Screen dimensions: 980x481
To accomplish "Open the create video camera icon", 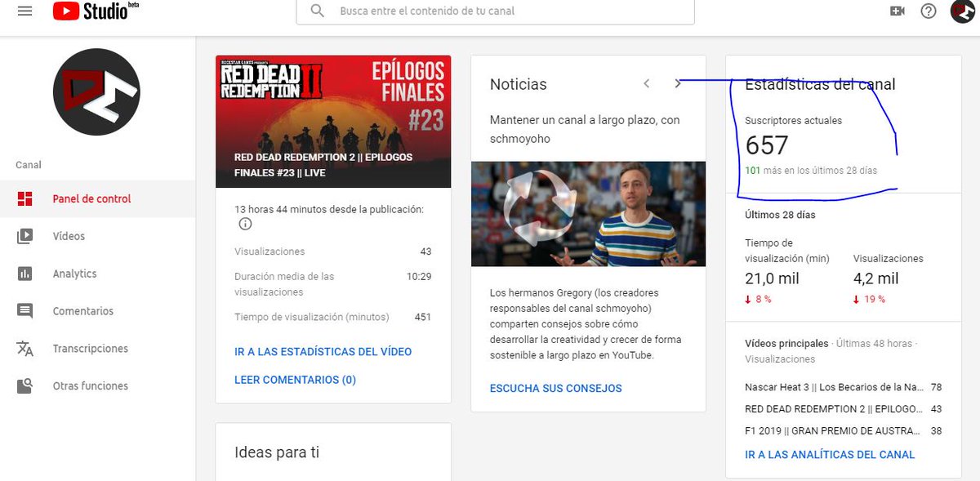I will [x=898, y=11].
